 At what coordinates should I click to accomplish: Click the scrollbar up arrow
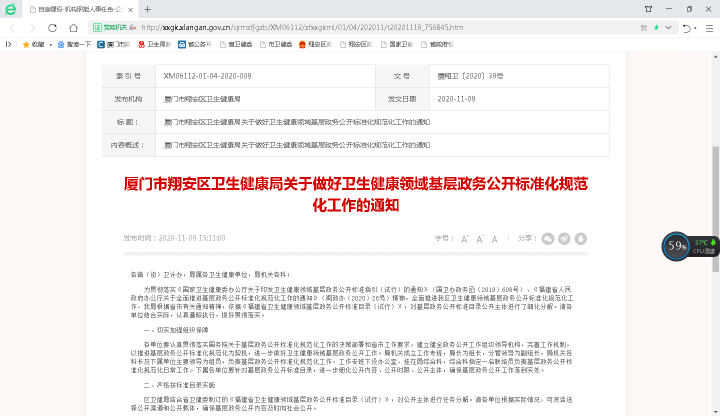[x=716, y=57]
